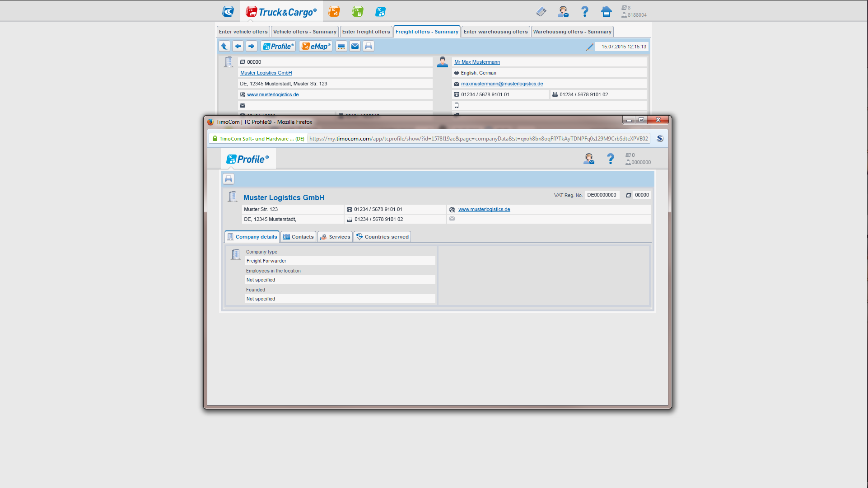868x488 pixels.
Task: Click the print icon in freight toolbar
Action: (369, 46)
